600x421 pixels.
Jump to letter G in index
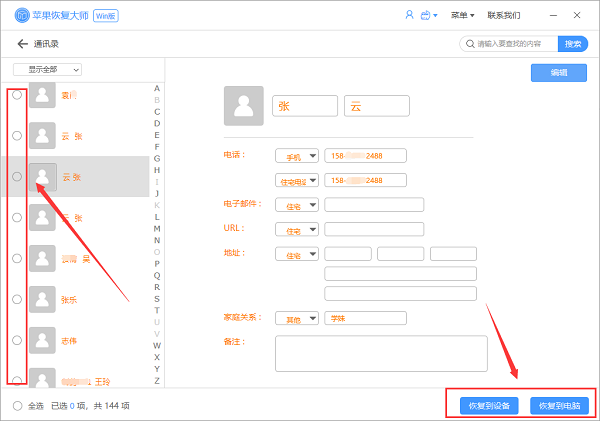(x=157, y=158)
